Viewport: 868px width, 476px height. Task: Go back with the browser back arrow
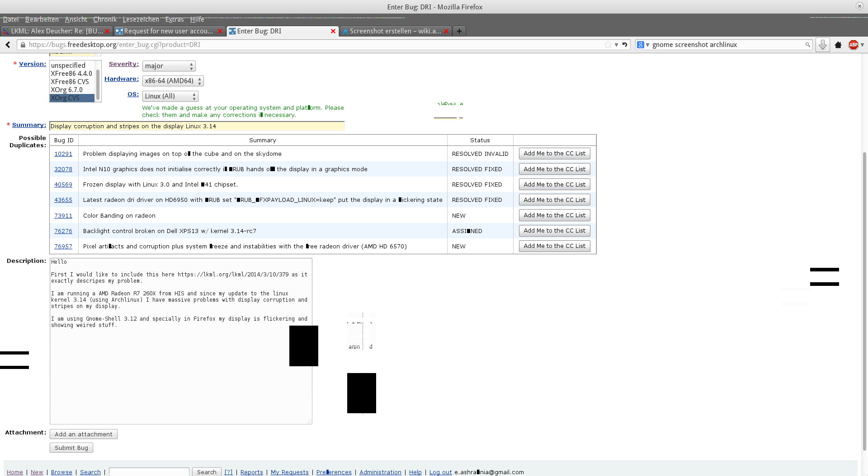tap(8, 45)
